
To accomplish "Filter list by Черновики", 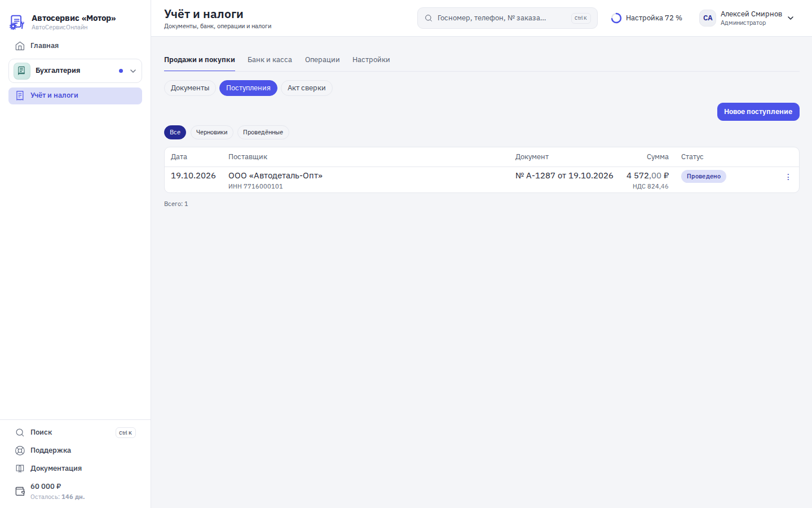I will pos(211,132).
